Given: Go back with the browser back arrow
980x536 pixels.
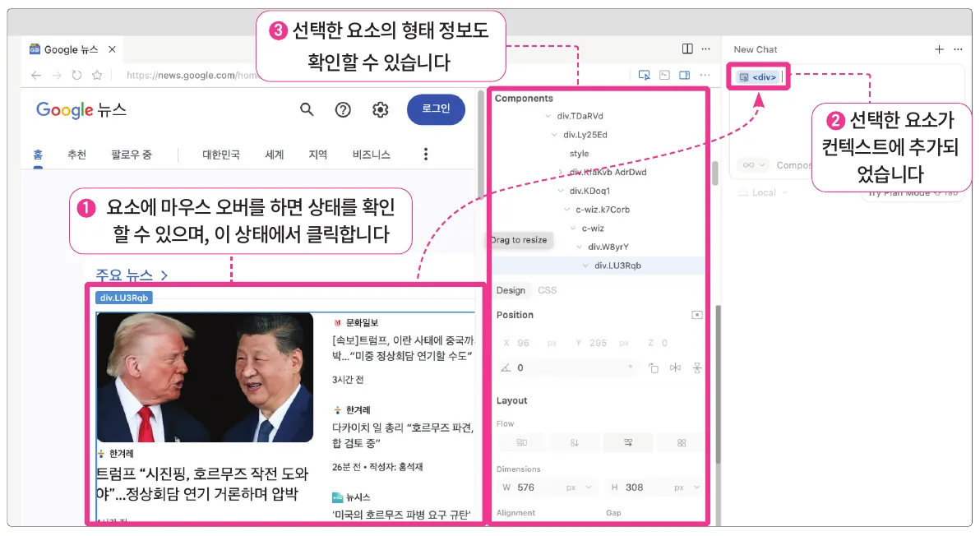Looking at the screenshot, I should pyautogui.click(x=36, y=75).
